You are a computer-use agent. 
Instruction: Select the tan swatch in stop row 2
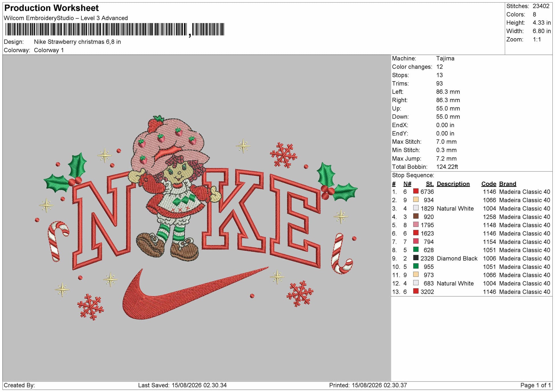[416, 200]
